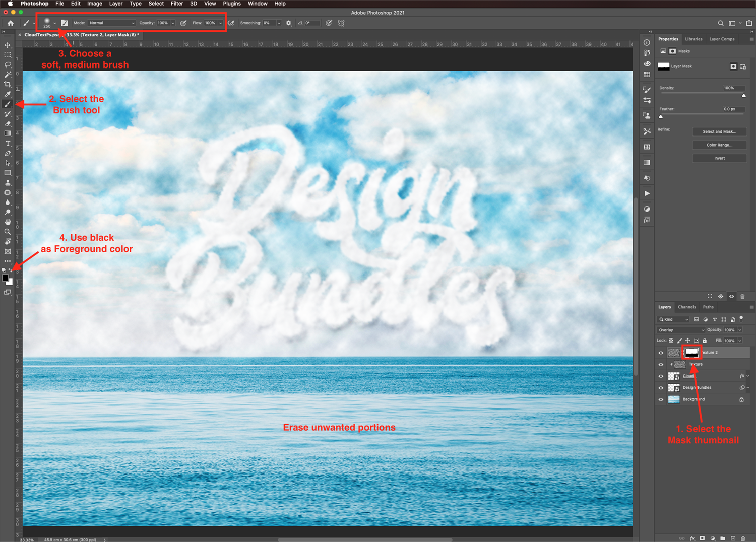Expand the Cloud layer effects
This screenshot has width=756, height=542.
point(748,376)
